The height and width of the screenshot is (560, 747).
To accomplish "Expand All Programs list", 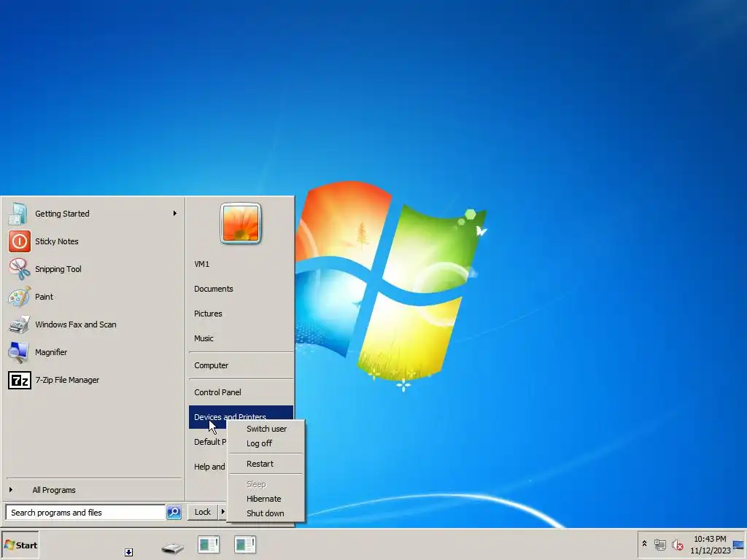I will (x=93, y=490).
